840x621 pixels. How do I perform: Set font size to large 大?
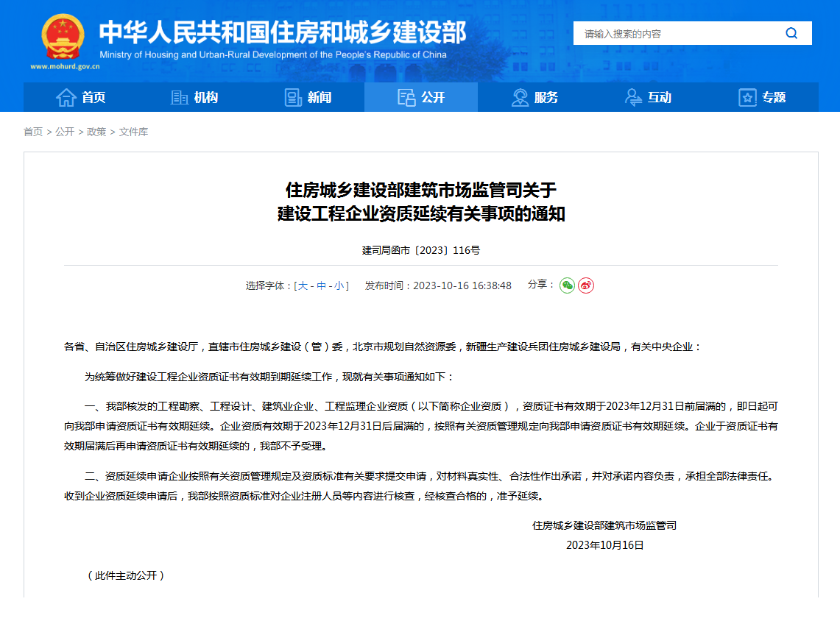tap(303, 285)
